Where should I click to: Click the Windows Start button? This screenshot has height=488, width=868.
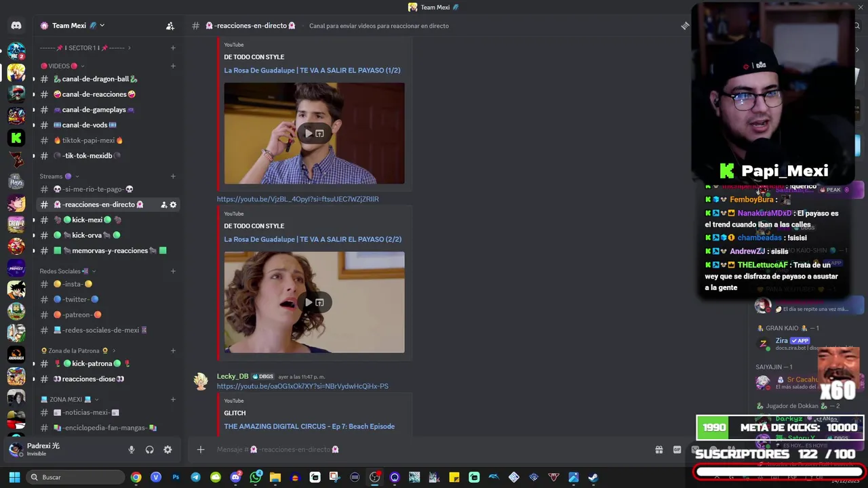14,477
